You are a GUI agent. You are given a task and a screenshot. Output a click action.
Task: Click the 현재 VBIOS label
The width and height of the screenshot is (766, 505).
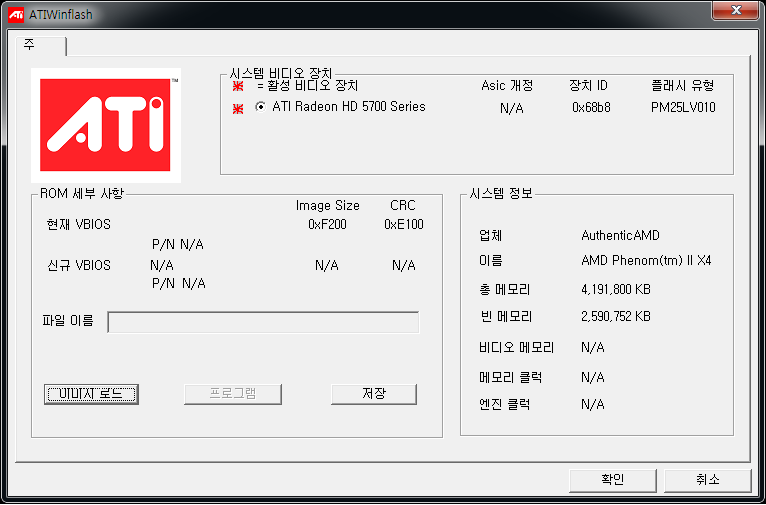pyautogui.click(x=78, y=225)
